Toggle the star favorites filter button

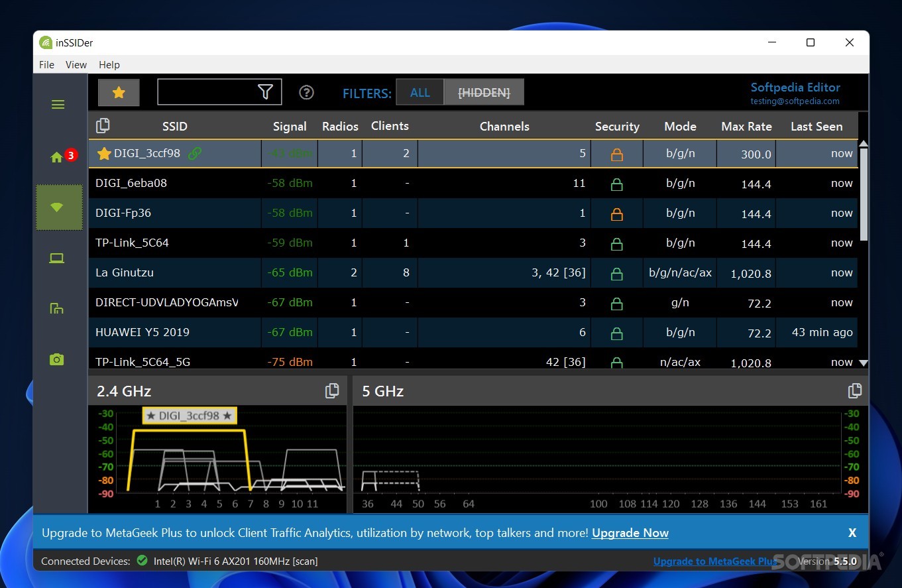(x=119, y=93)
